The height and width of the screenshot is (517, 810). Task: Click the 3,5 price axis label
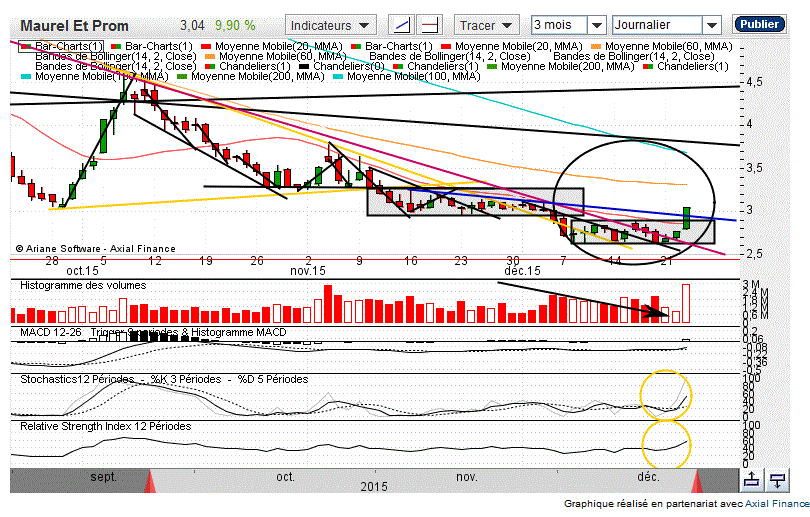(x=754, y=168)
